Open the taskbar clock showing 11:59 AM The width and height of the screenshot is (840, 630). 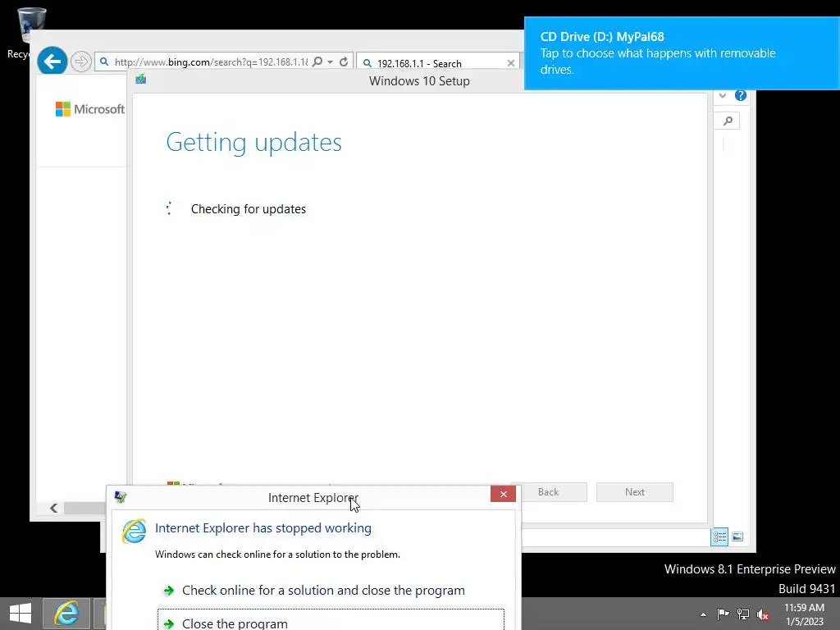[x=804, y=614]
